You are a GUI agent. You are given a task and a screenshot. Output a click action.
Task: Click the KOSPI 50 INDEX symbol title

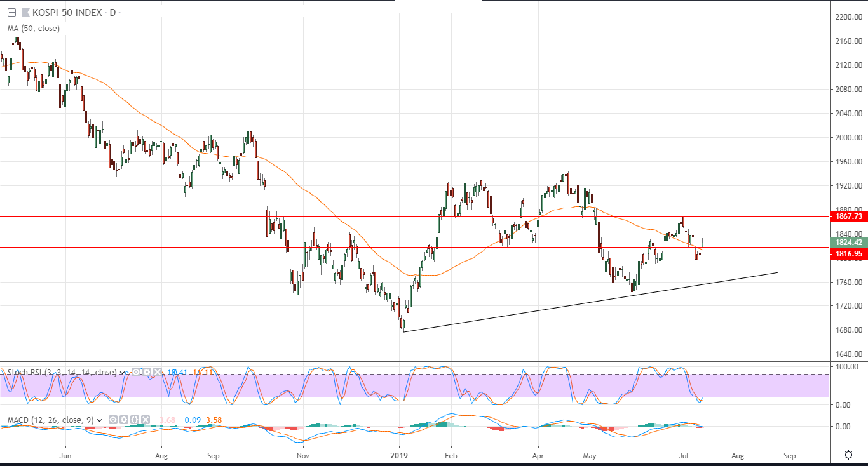(x=67, y=13)
